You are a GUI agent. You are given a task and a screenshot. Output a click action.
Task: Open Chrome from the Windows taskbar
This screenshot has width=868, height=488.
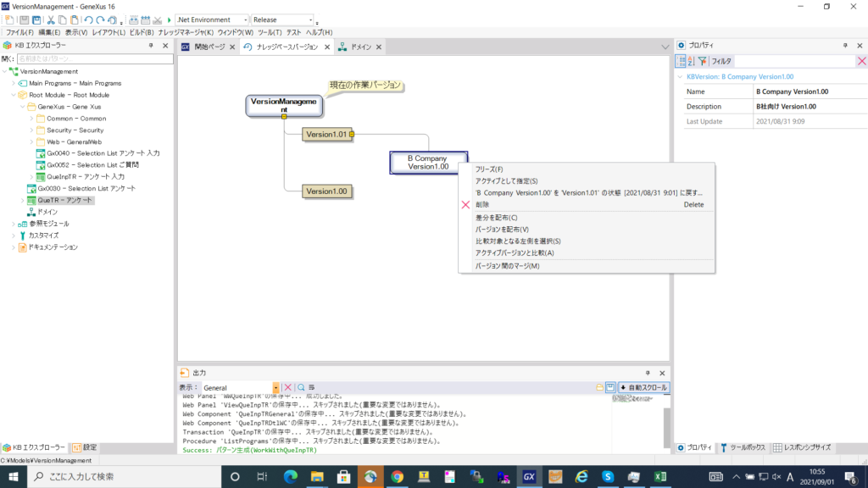tap(397, 476)
